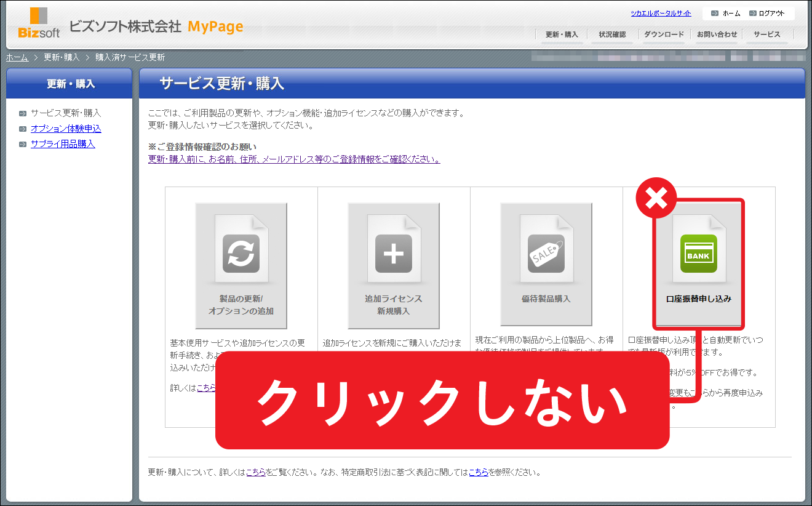812x506 pixels.
Task: Click the ホーム icon in top right
Action: (715, 13)
